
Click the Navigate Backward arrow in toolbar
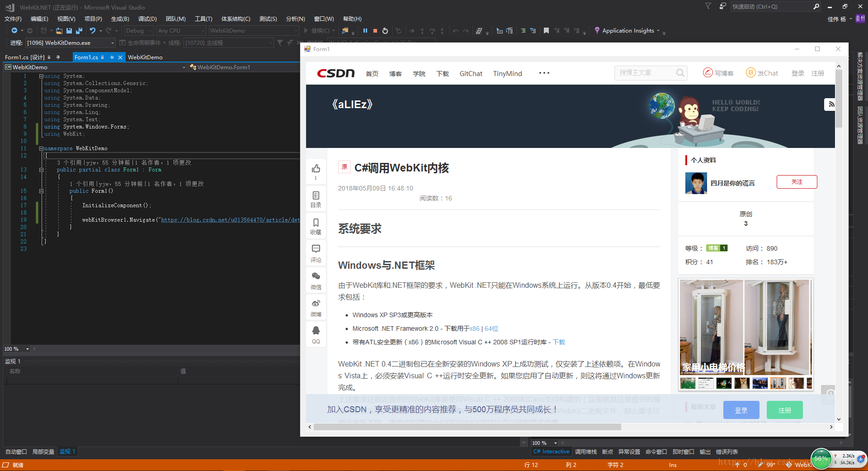point(14,30)
